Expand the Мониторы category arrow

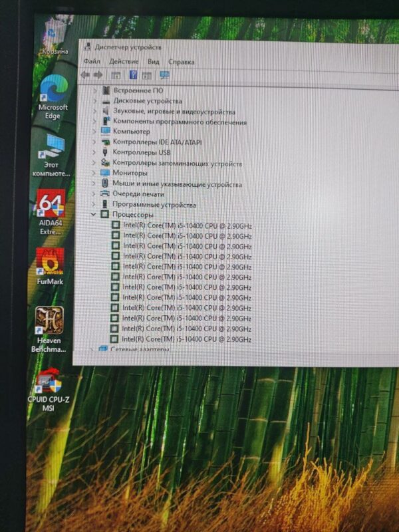94,173
